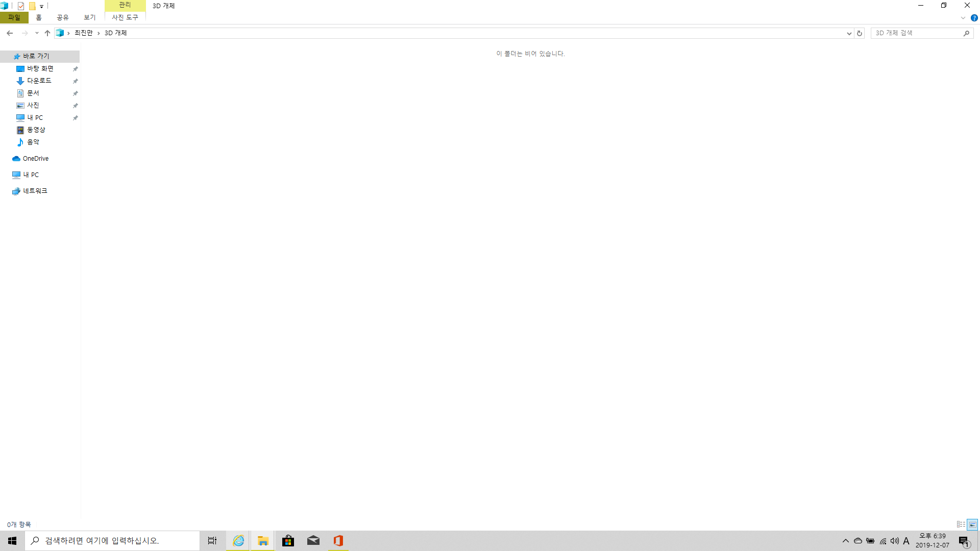Open Task View from taskbar

212,541
